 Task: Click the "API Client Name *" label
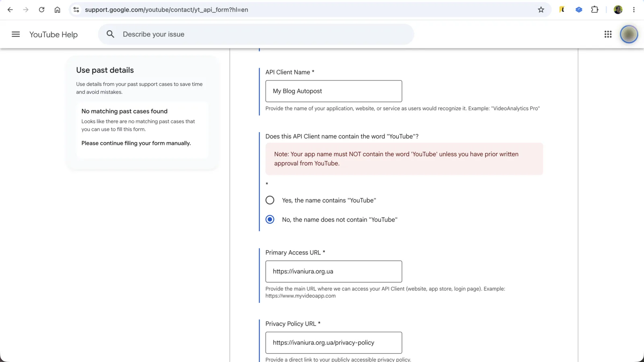290,72
